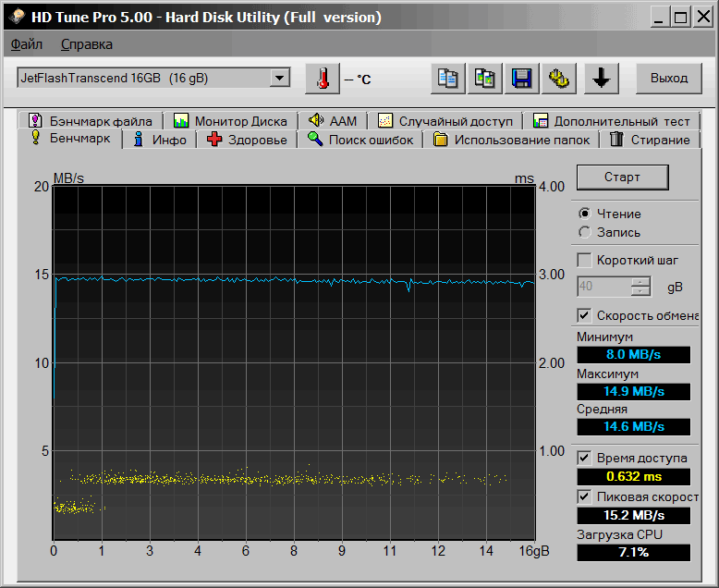
Task: Expand the JetFlashTranscend drive dropdown
Action: (280, 79)
